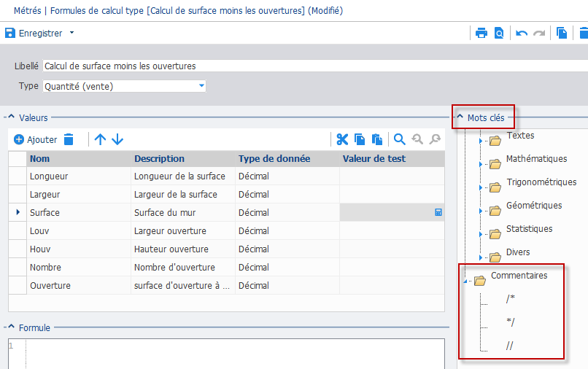Delete the selected value with trash icon
This screenshot has height=369, width=588.
(69, 139)
